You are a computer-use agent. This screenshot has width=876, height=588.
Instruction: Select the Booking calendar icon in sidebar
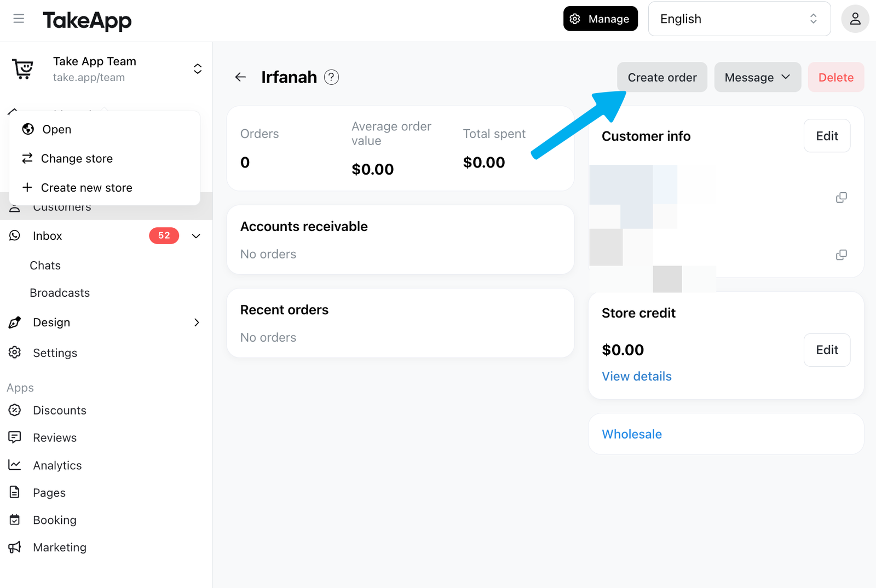15,520
